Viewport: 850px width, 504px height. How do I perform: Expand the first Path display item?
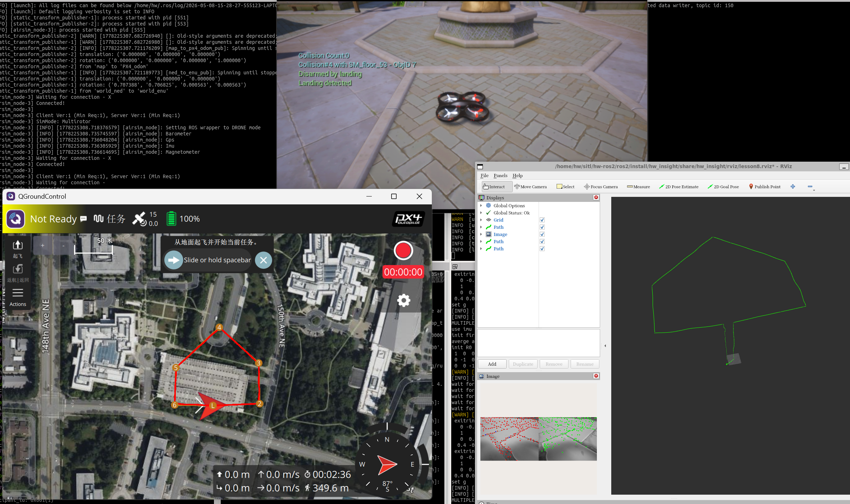481,227
